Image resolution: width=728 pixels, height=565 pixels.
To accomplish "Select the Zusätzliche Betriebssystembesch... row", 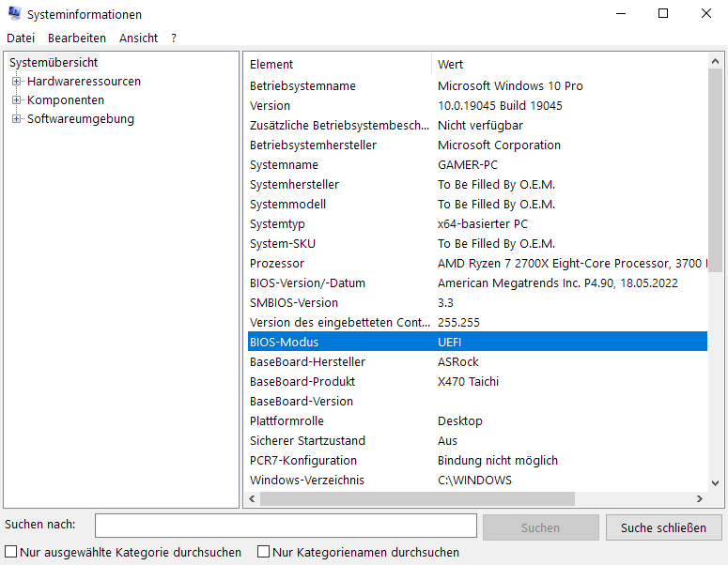I will (x=477, y=125).
